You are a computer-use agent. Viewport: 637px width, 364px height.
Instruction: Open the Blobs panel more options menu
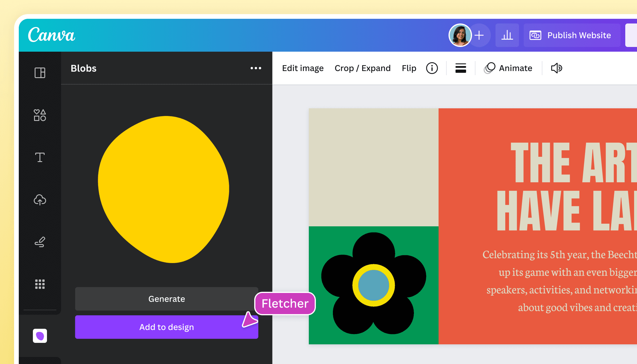[256, 68]
